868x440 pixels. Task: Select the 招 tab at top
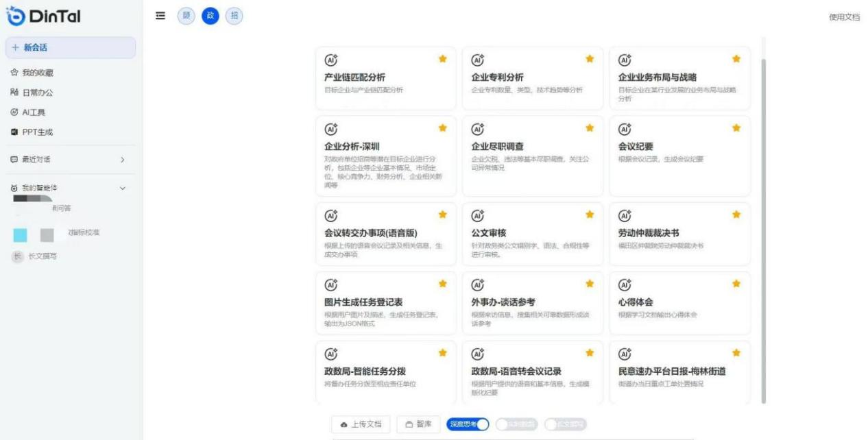pyautogui.click(x=234, y=16)
